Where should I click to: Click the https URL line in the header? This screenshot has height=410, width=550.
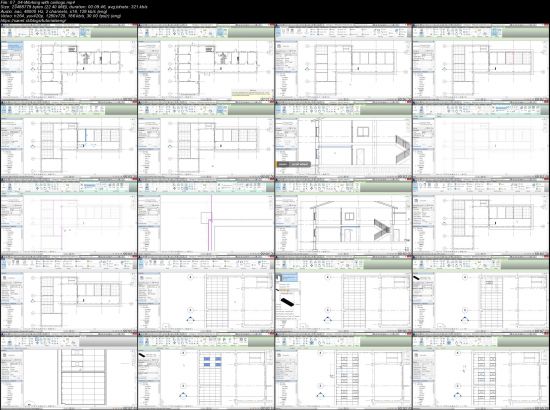(x=33, y=21)
